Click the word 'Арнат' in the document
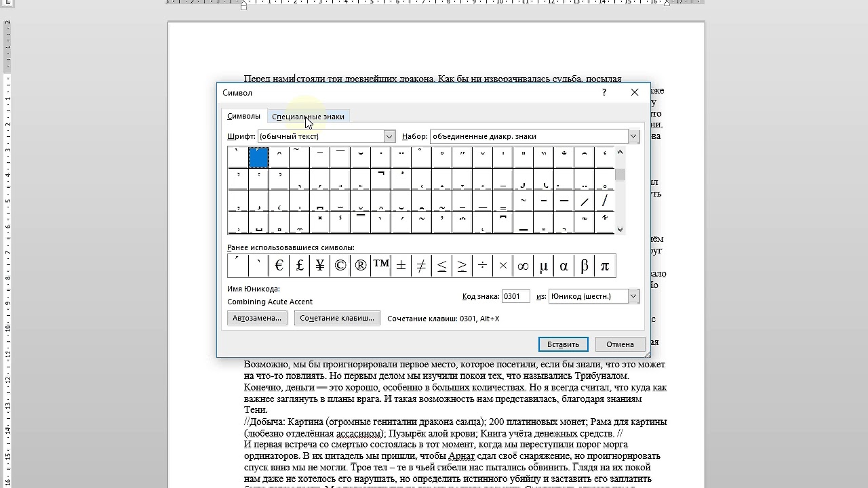This screenshot has width=868, height=488. coord(462,456)
